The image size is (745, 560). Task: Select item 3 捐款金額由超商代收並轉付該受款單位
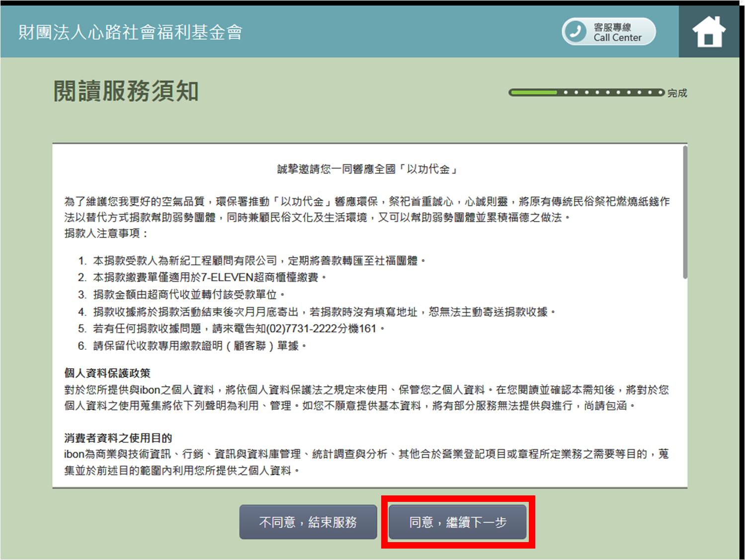click(x=181, y=295)
